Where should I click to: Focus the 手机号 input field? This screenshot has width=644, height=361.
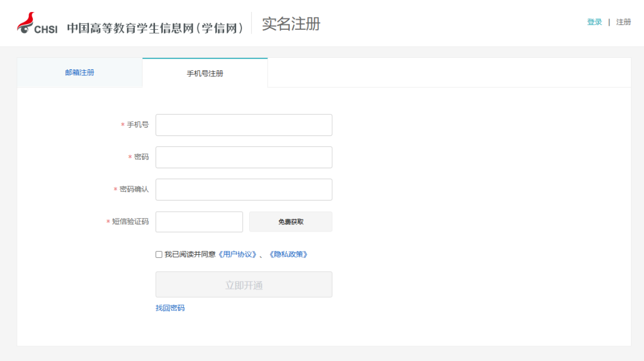point(244,125)
